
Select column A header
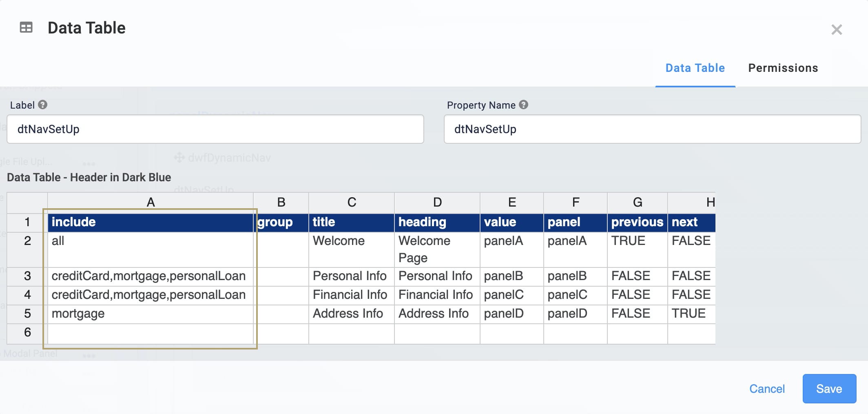coord(151,202)
